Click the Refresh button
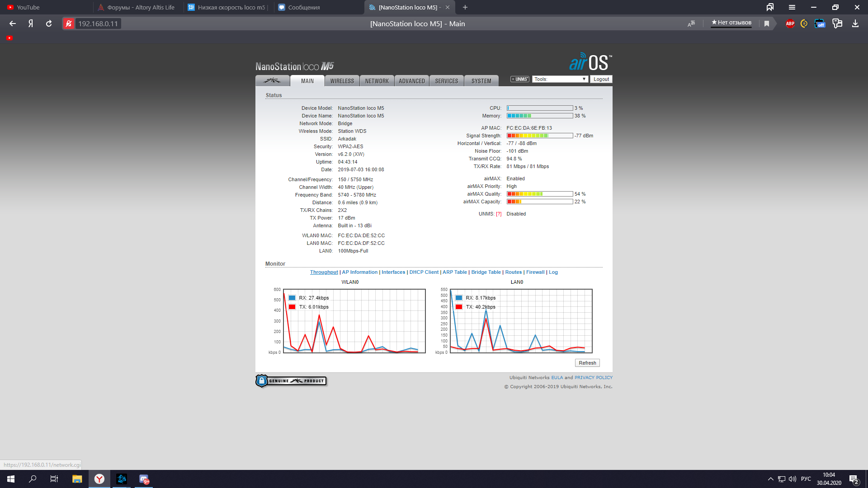 tap(587, 363)
